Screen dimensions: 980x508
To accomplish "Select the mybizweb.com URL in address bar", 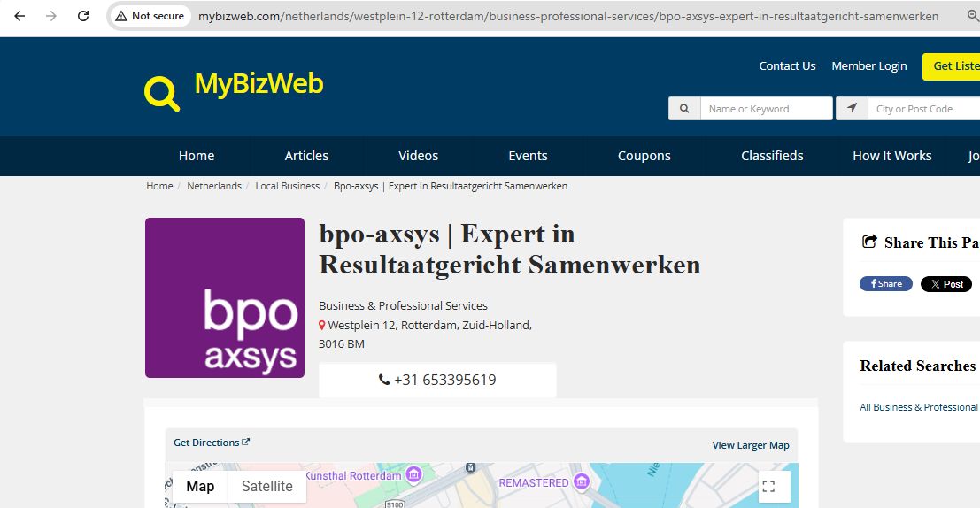I will (568, 16).
